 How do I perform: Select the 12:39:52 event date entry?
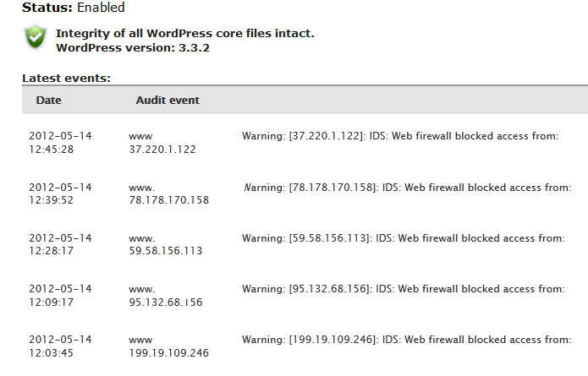[x=60, y=193]
